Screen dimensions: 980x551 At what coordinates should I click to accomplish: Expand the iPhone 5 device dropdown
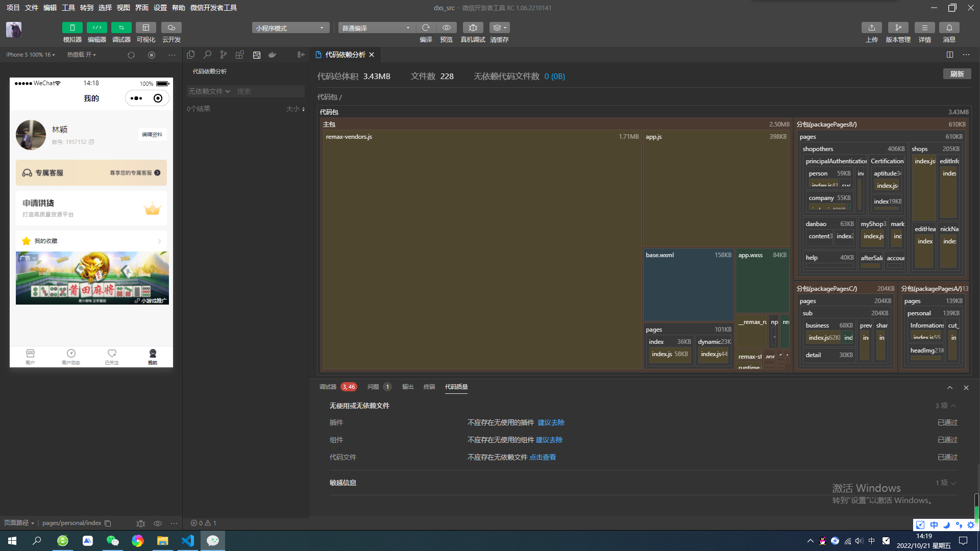[31, 55]
